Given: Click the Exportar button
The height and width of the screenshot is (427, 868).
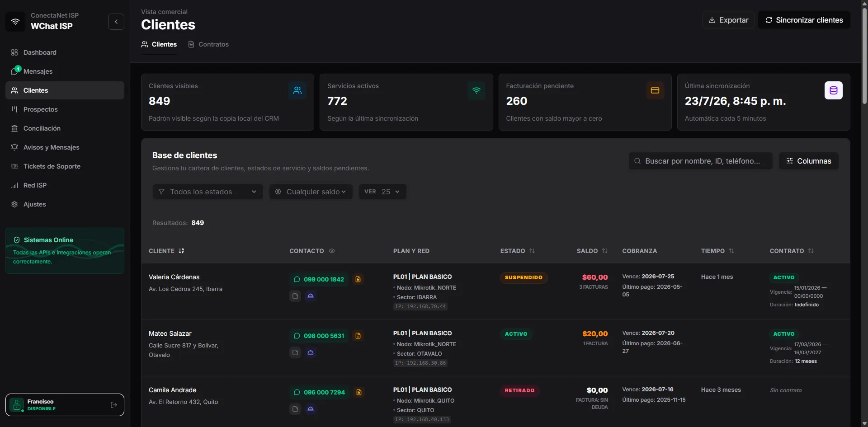Looking at the screenshot, I should coord(728,20).
